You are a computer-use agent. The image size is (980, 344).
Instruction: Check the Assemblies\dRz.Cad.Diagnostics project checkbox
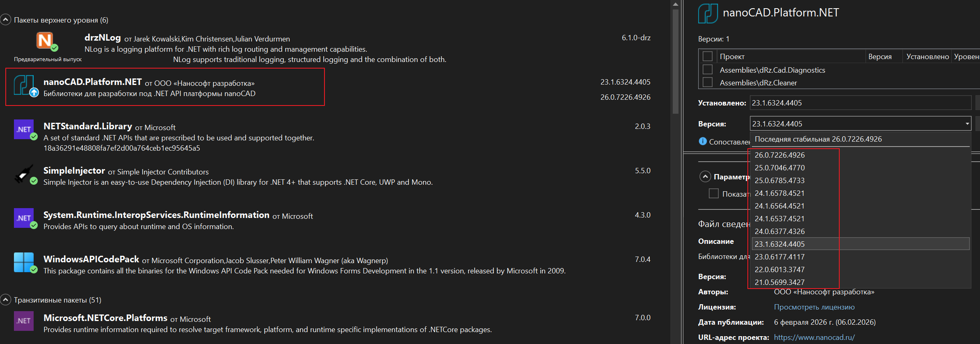(708, 69)
